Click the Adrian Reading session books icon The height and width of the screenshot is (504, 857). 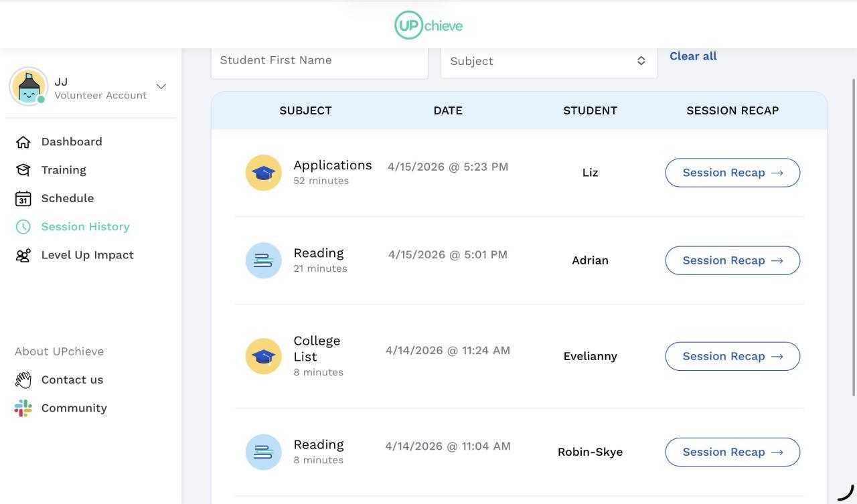(263, 260)
